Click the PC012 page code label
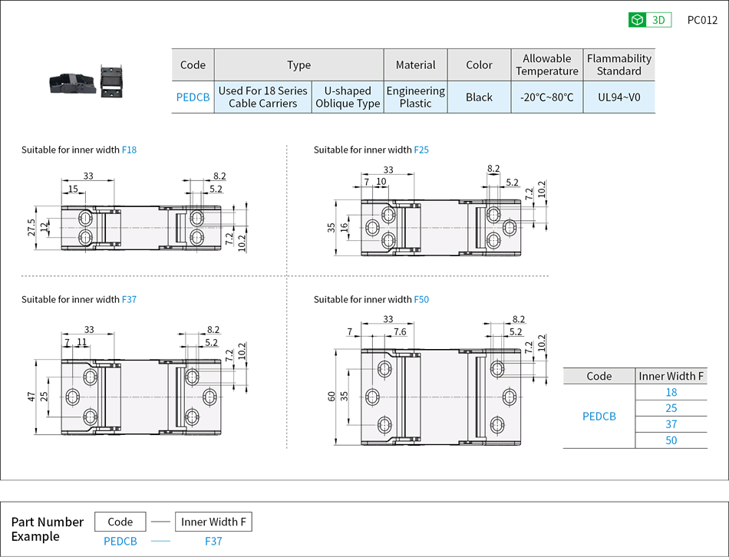The image size is (729, 560). click(701, 21)
